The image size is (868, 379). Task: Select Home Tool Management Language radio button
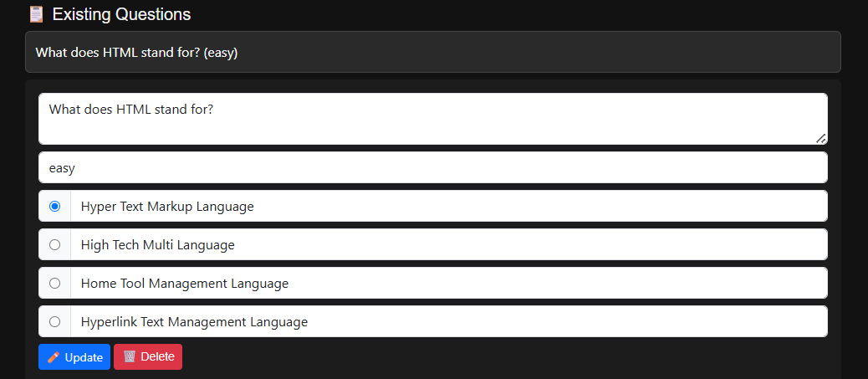click(x=55, y=283)
